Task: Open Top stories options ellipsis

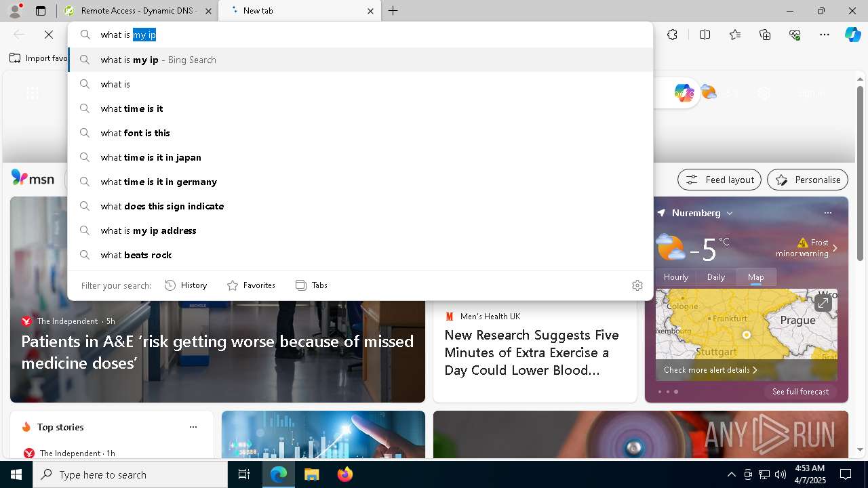Action: click(x=193, y=427)
